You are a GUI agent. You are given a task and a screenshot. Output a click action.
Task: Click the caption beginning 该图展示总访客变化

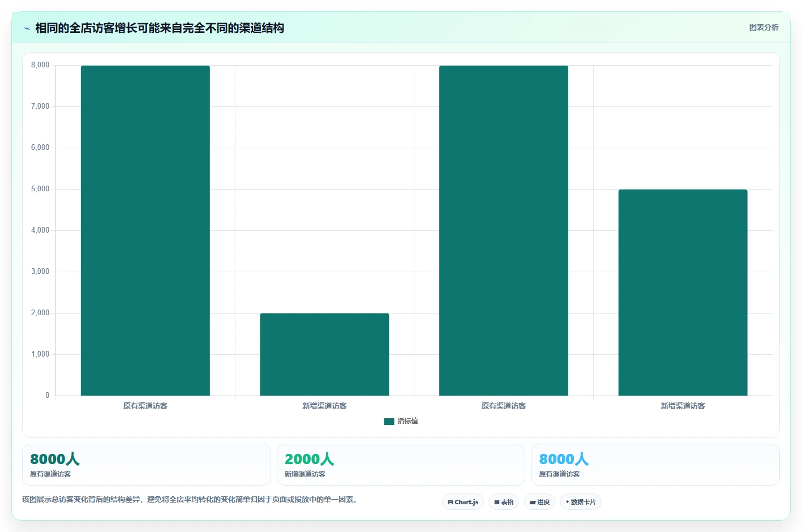(x=190, y=499)
